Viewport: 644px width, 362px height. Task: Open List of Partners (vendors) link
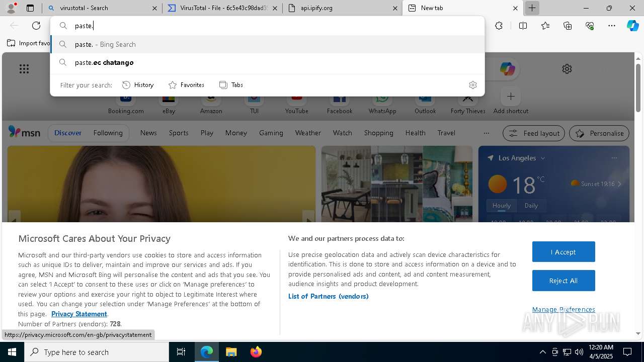pos(328,296)
